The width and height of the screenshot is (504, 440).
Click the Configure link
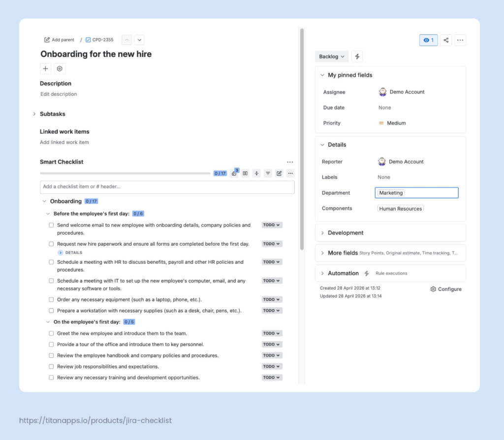click(x=446, y=289)
